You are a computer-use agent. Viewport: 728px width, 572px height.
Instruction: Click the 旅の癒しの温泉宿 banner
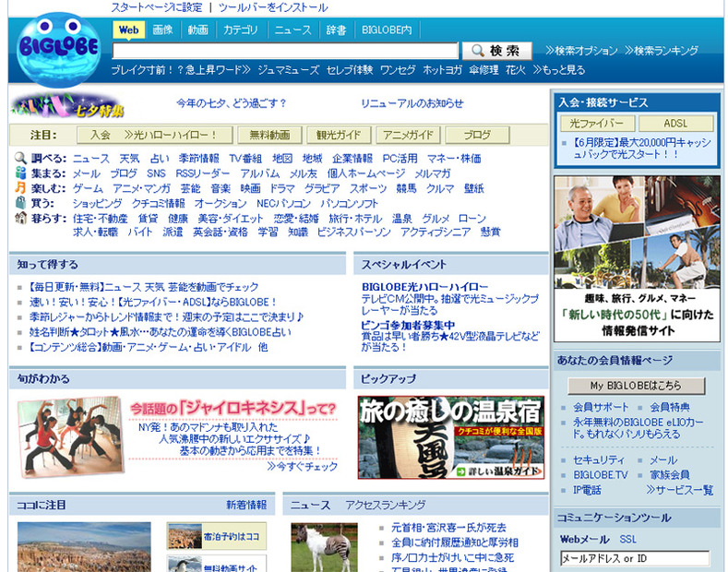[x=451, y=437]
